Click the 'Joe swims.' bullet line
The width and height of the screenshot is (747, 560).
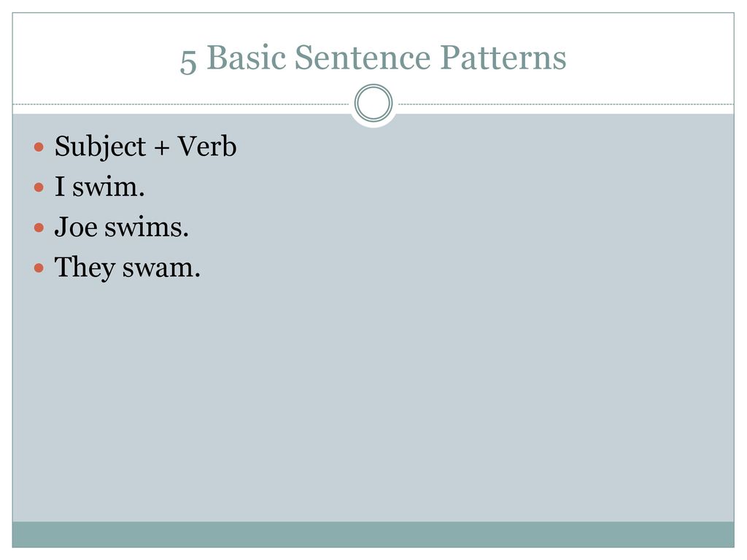(x=122, y=227)
